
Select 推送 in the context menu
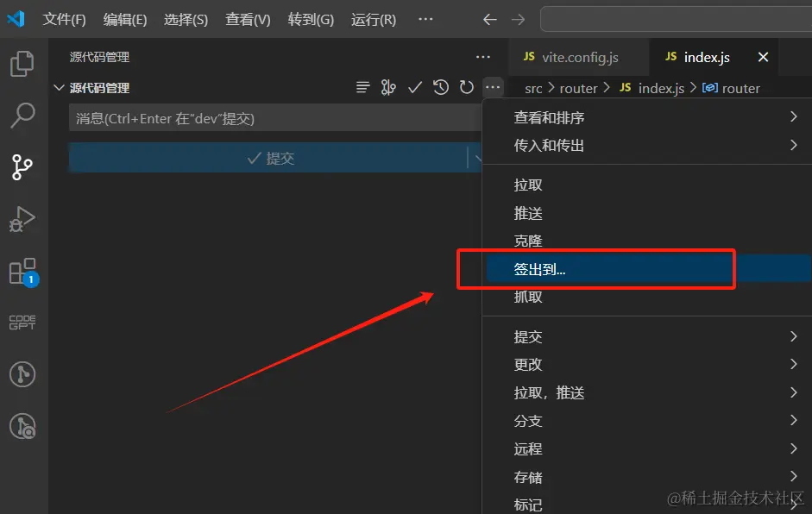click(647, 213)
